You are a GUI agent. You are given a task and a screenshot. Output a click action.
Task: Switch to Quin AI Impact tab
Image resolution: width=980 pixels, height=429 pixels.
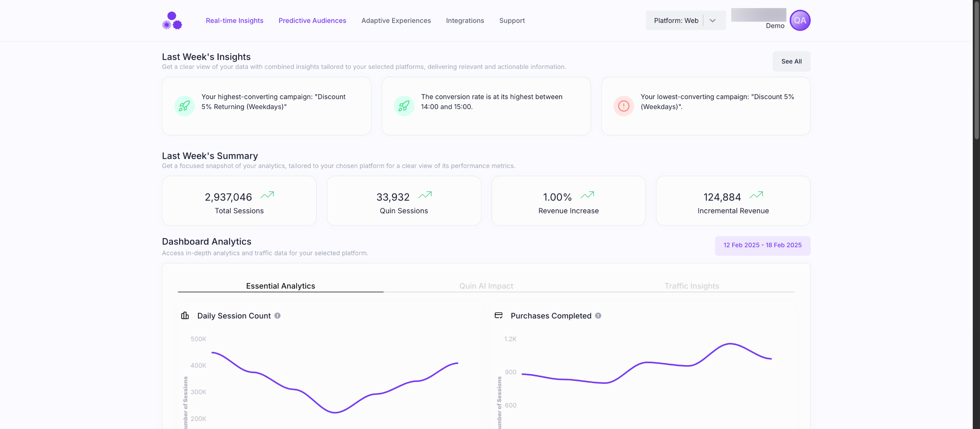[x=486, y=286]
